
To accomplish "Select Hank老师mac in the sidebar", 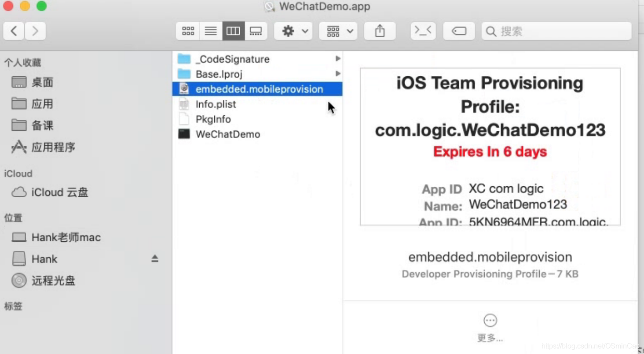I will point(66,238).
